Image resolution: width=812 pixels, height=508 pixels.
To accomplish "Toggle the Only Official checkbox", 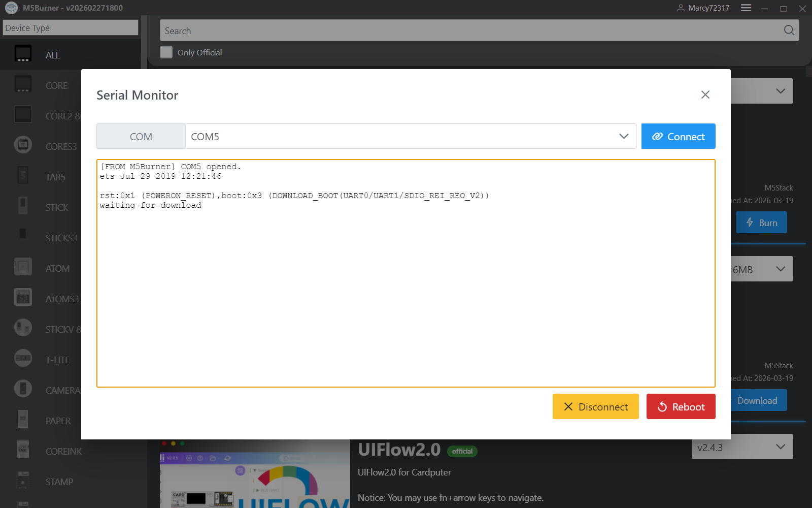I will coord(166,52).
